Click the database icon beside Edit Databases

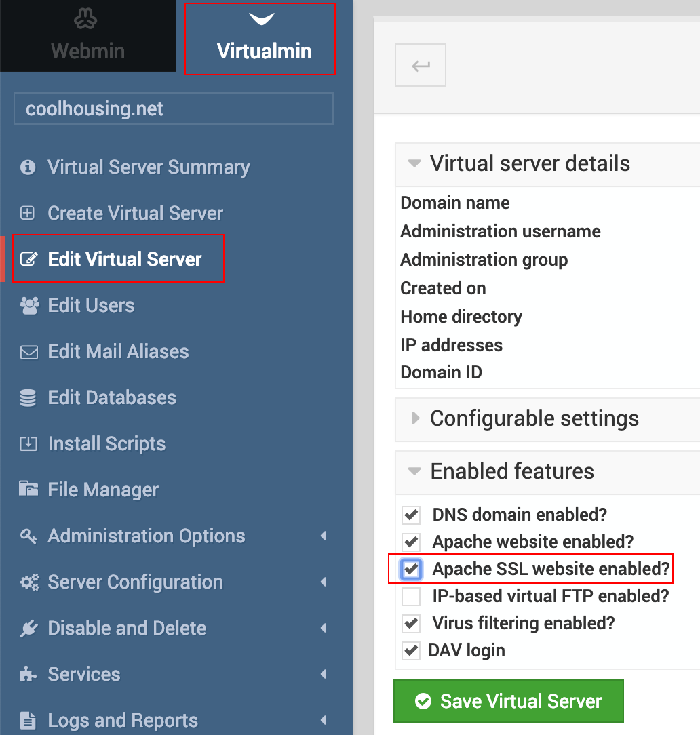point(28,398)
